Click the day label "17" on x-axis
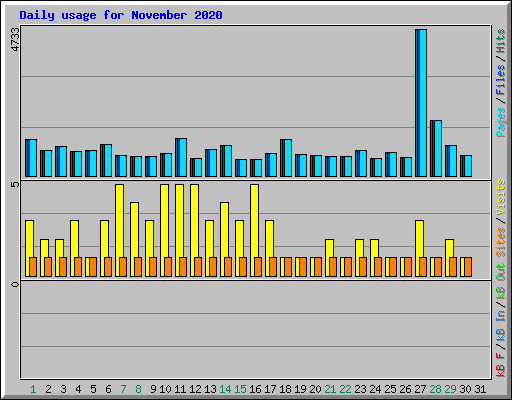Viewport: 512px width, 400px height. point(270,389)
